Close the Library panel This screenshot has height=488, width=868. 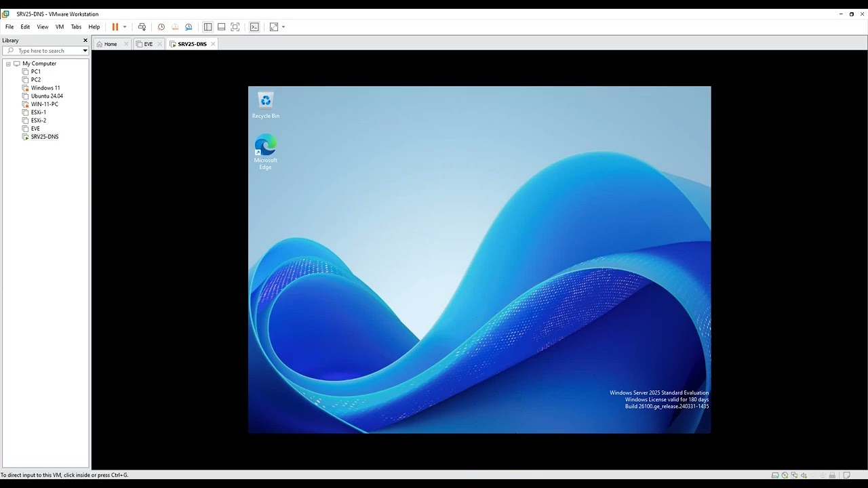click(85, 41)
